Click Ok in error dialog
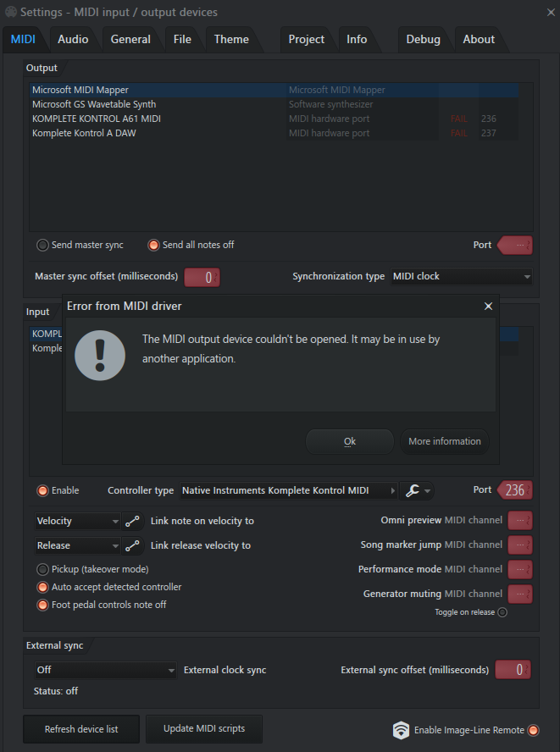This screenshot has height=752, width=560. tap(350, 442)
